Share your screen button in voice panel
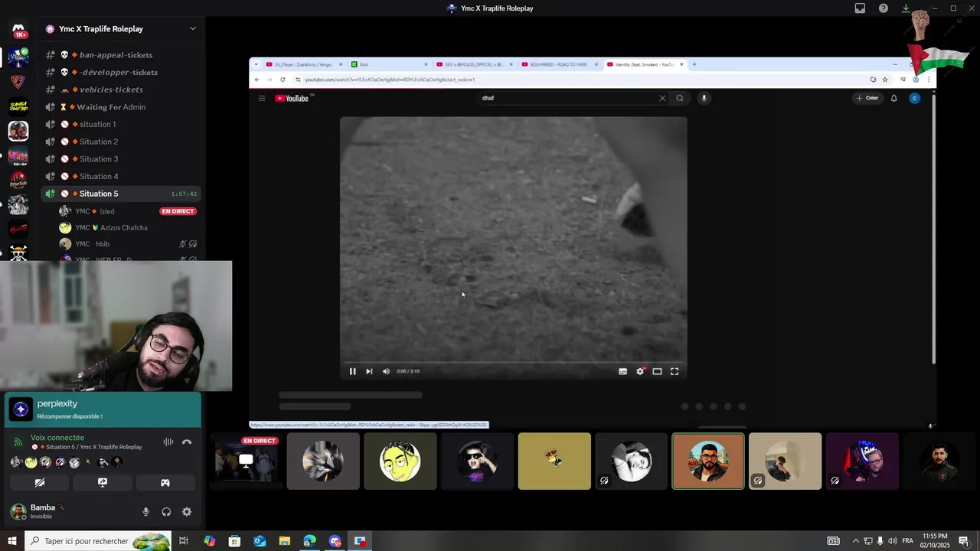The image size is (980, 551). pos(103,483)
